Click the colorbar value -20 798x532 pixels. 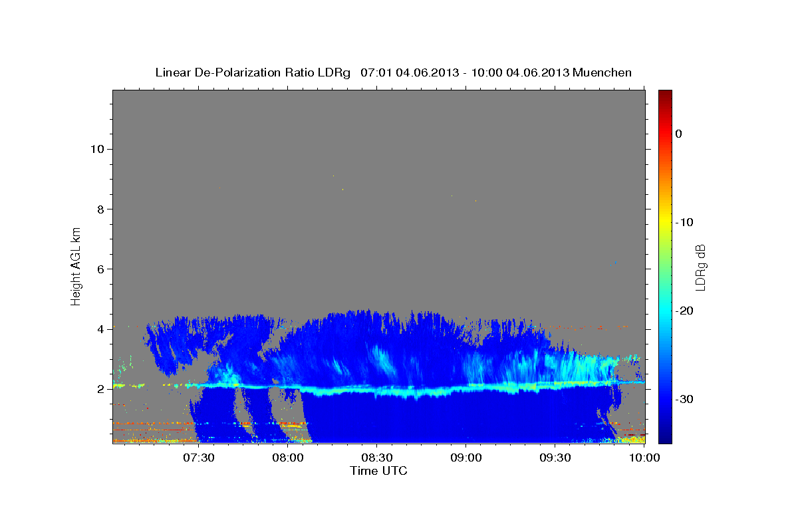[x=684, y=311]
